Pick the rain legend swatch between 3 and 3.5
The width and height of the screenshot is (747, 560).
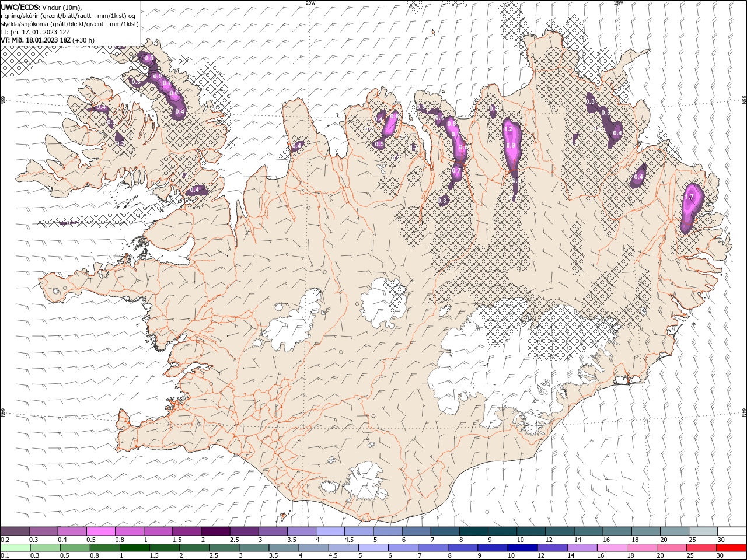click(x=254, y=548)
